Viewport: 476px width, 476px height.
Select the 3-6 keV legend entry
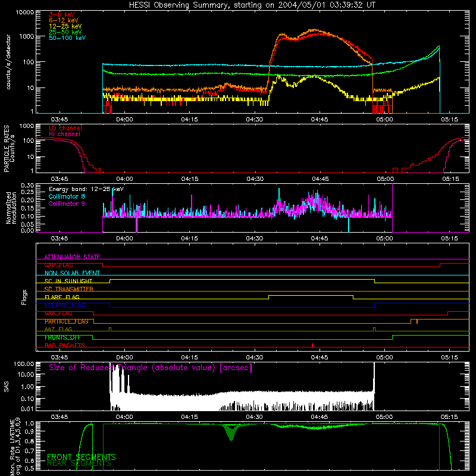pos(62,14)
